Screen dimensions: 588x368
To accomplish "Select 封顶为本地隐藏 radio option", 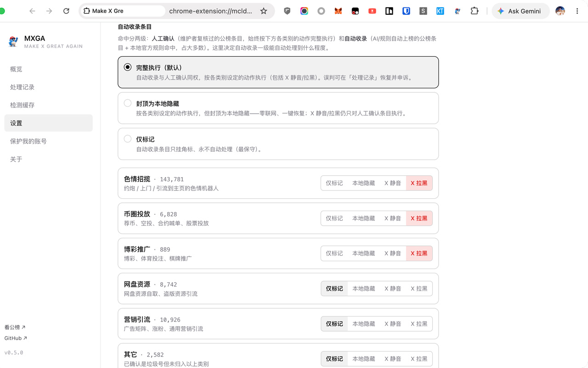I will point(128,103).
